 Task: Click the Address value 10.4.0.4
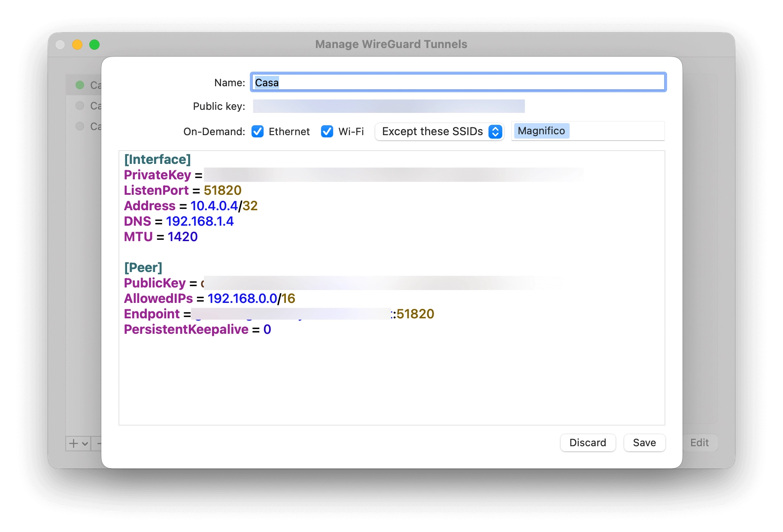pyautogui.click(x=214, y=206)
